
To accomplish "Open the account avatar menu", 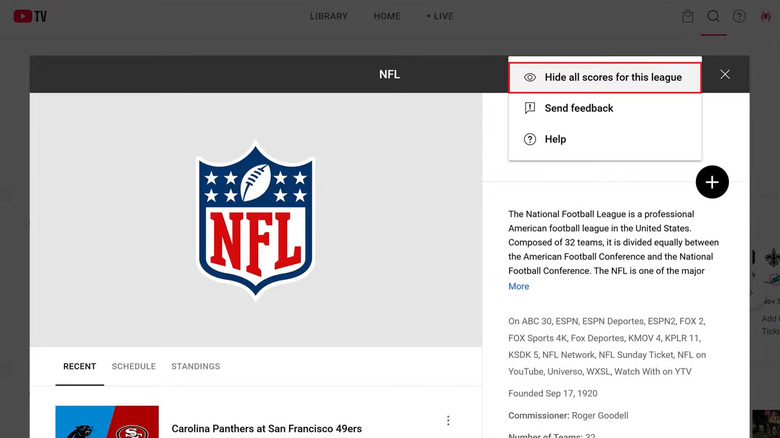I will 766,16.
